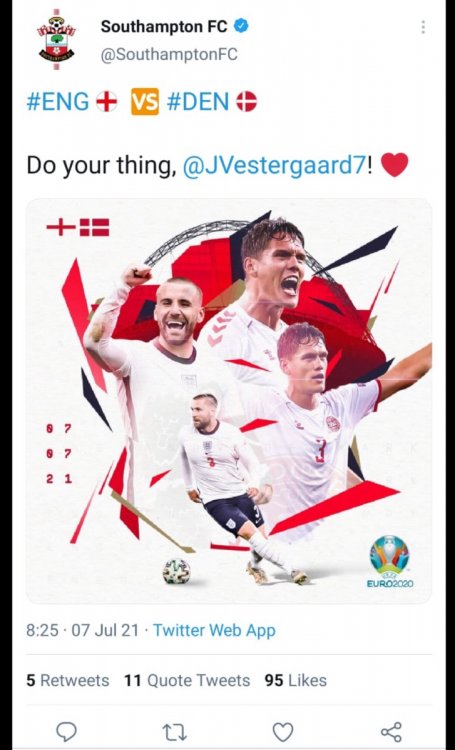The image size is (455, 750).
Task: Open the #DEN hashtag
Action: [x=198, y=102]
